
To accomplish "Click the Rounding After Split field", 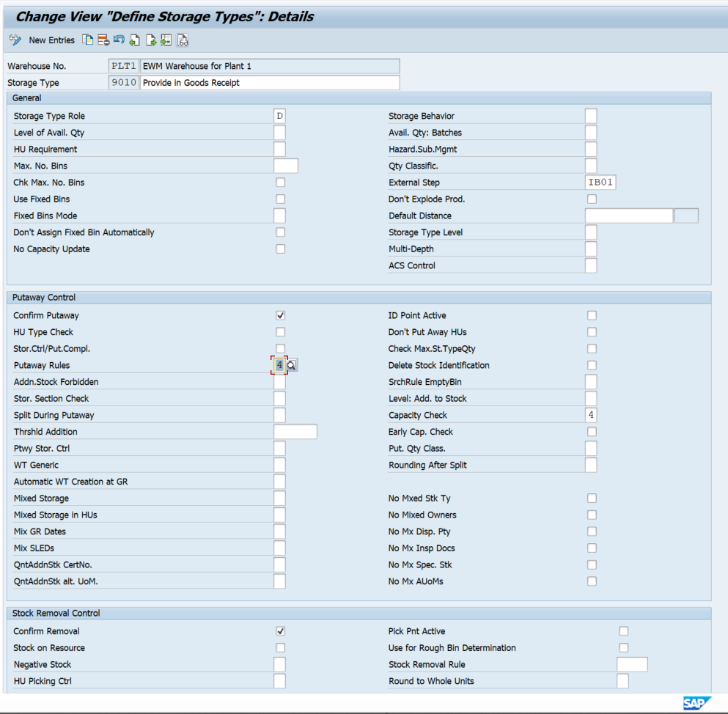I will click(591, 465).
